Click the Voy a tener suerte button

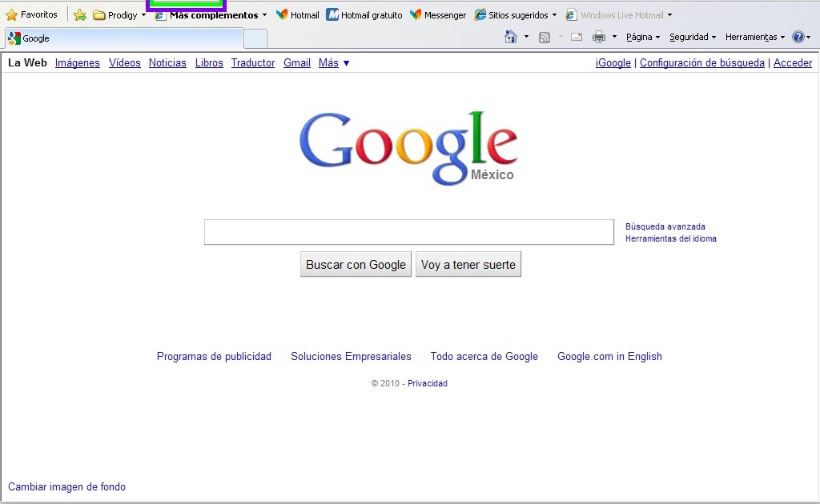[x=468, y=264]
